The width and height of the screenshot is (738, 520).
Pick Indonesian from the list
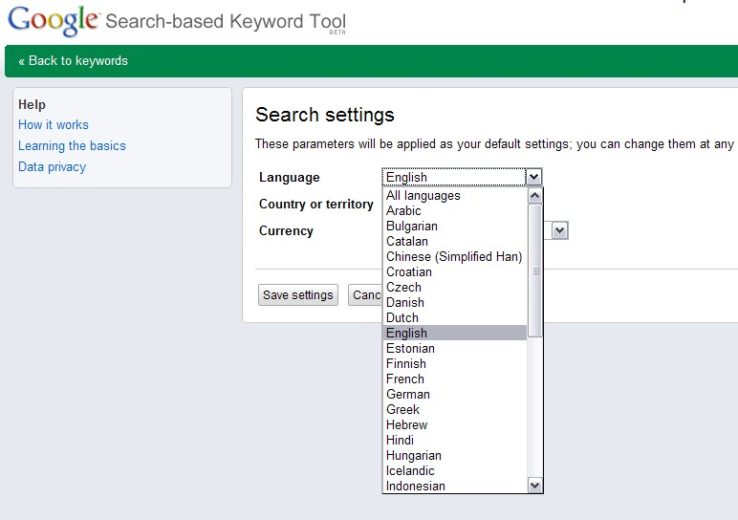pyautogui.click(x=455, y=486)
